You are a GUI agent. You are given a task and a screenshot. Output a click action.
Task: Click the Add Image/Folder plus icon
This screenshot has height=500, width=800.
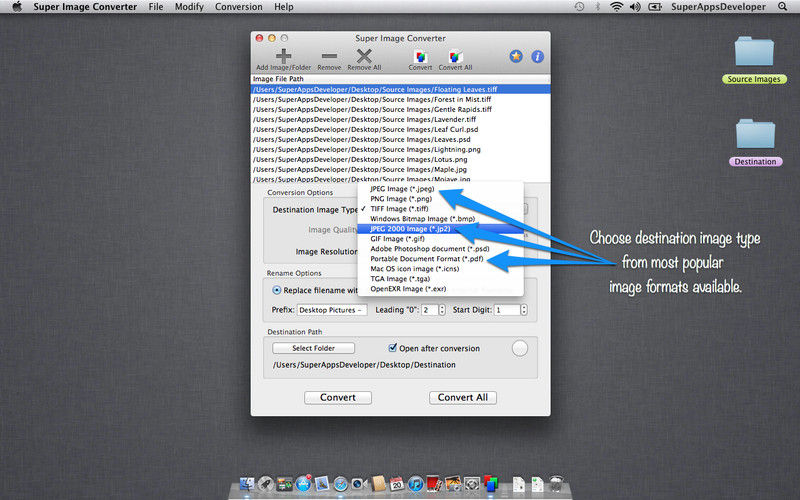pyautogui.click(x=283, y=56)
